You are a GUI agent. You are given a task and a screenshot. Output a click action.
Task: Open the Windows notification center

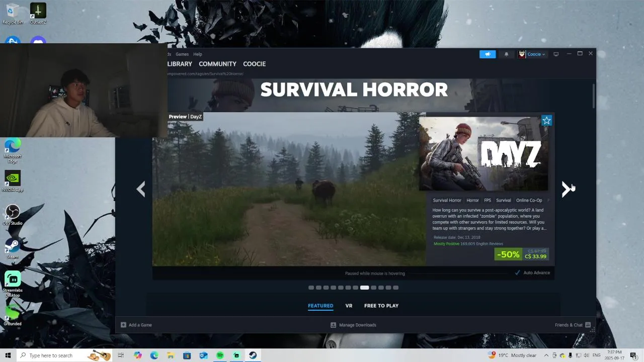633,355
